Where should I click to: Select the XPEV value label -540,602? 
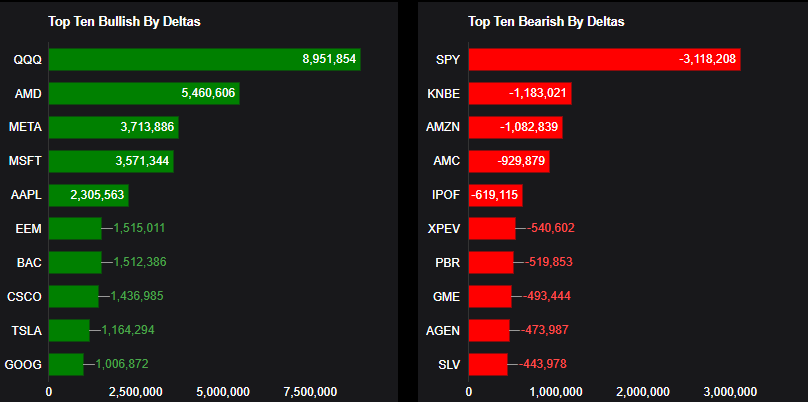pyautogui.click(x=549, y=229)
